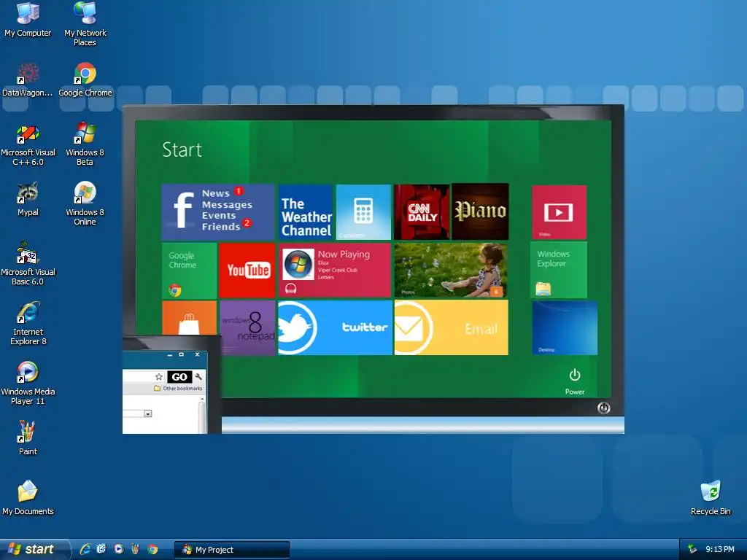
Task: Open the orange Store shopping bag tile
Action: tap(189, 318)
